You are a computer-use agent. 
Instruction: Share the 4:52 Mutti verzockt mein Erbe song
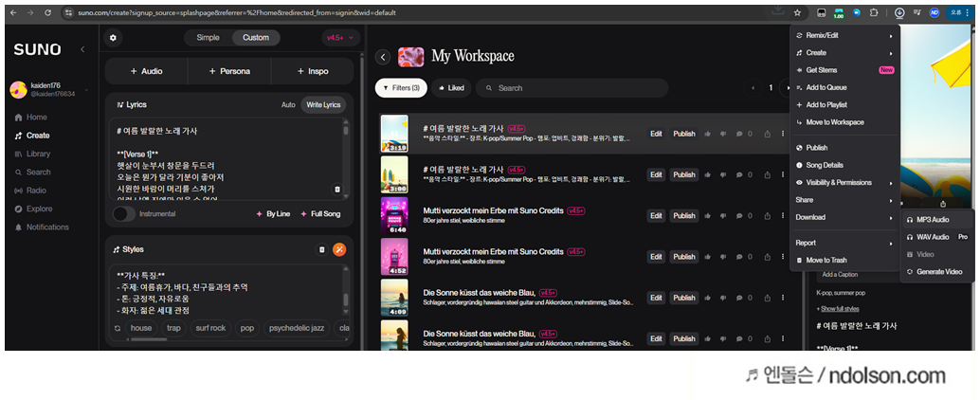pos(767,257)
